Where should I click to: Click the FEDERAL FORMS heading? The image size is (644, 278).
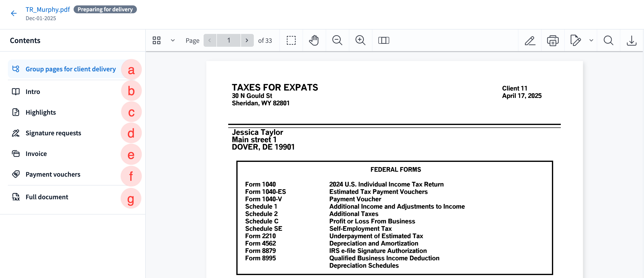tap(396, 170)
